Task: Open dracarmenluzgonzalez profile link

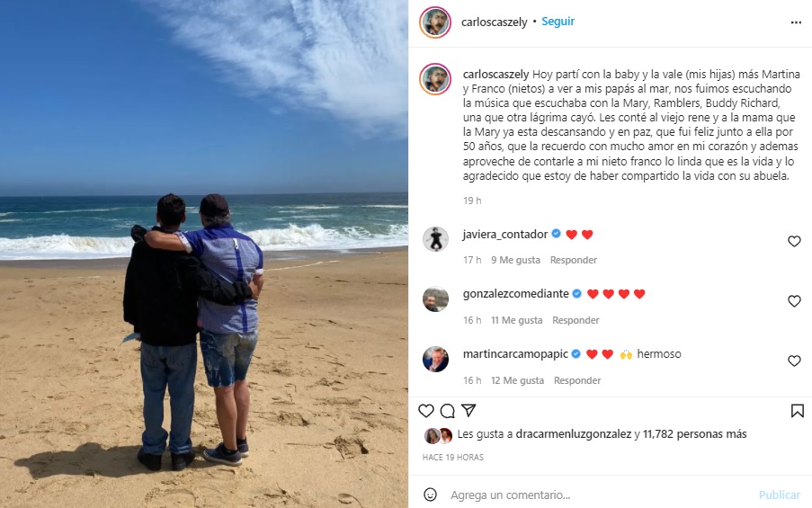Action: pyautogui.click(x=574, y=434)
